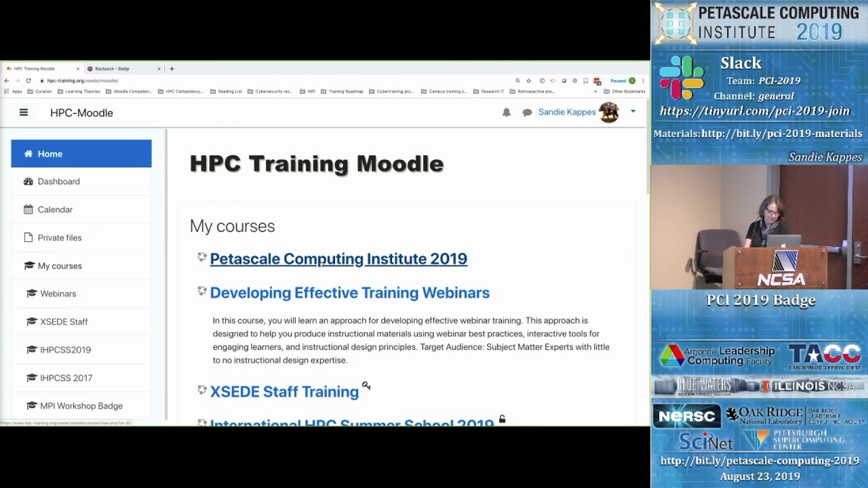Open the Paused Chrome profile button
The width and height of the screenshot is (868, 488).
[623, 81]
